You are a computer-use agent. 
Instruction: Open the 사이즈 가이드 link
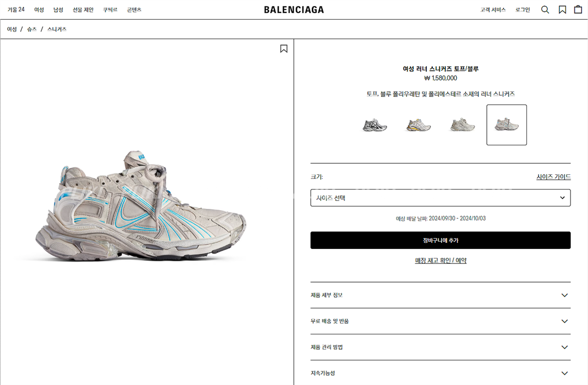pyautogui.click(x=554, y=177)
